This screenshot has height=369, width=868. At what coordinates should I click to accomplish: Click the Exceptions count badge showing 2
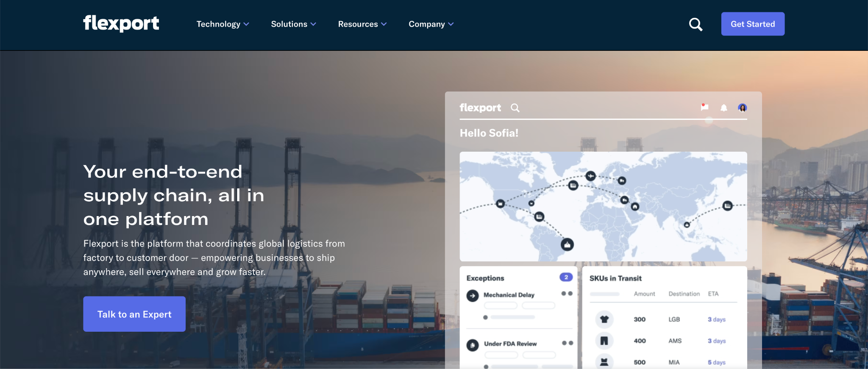[x=566, y=277]
